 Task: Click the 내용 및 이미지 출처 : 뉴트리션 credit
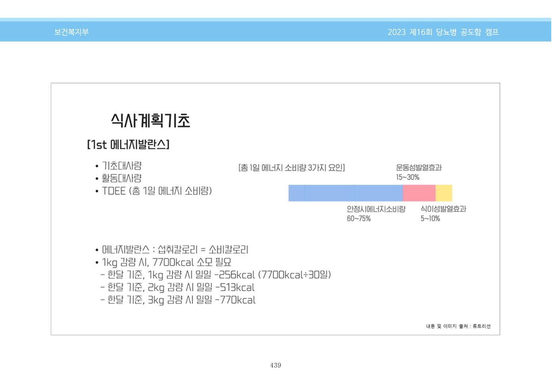coord(458,326)
